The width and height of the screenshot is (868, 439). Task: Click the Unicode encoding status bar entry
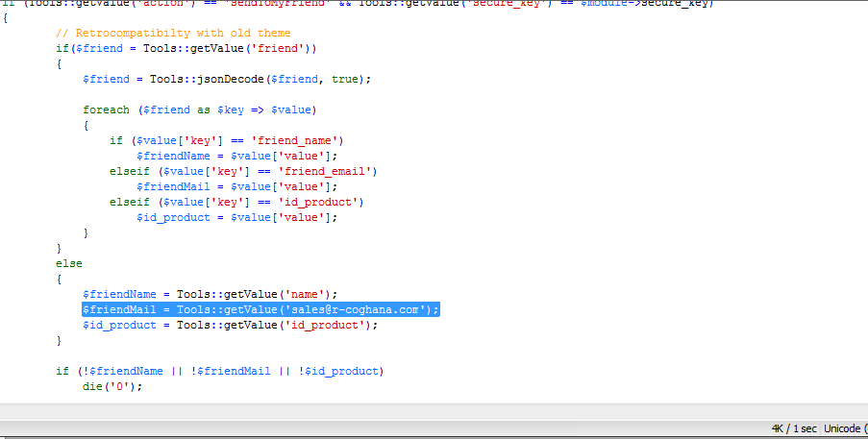(x=845, y=428)
